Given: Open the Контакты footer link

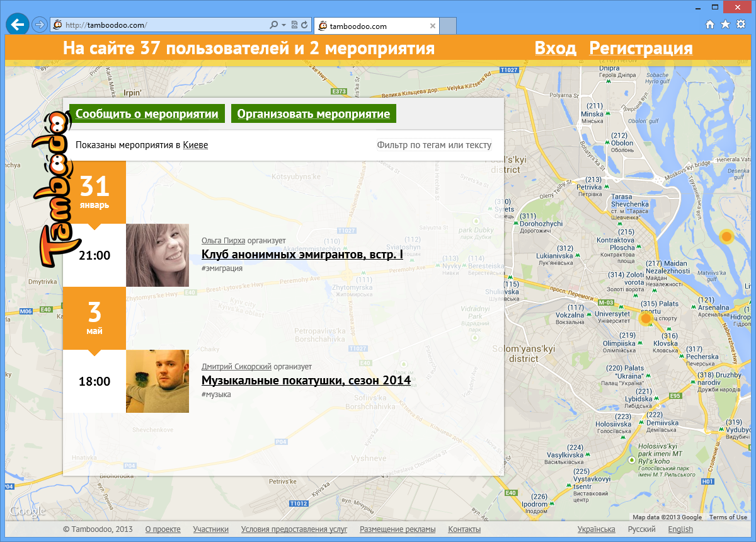Looking at the screenshot, I should [x=464, y=529].
